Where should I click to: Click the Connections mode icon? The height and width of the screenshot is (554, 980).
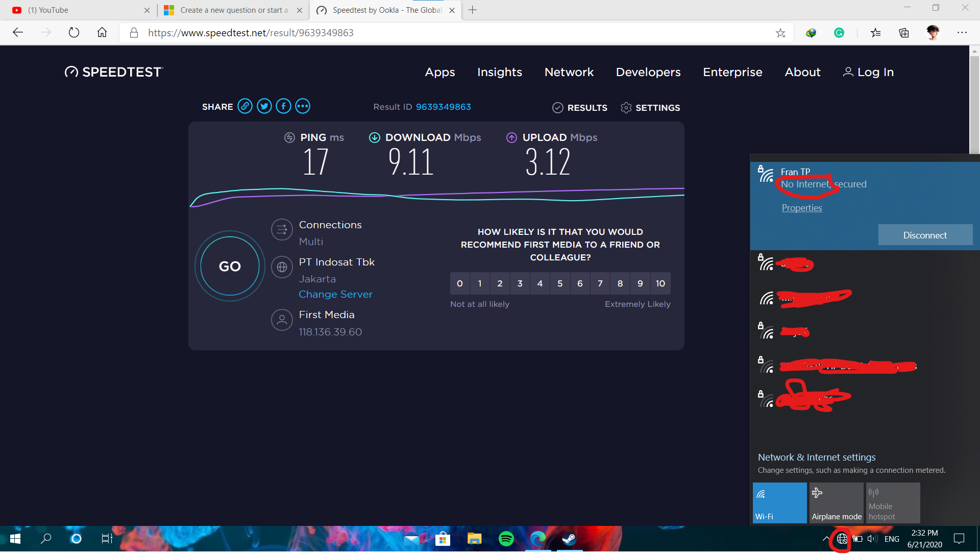click(x=282, y=230)
